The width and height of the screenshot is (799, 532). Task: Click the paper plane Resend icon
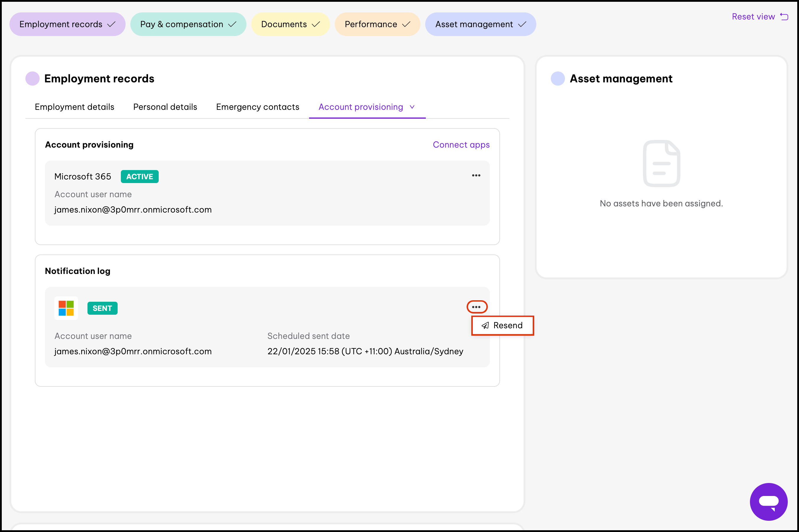[x=485, y=325]
